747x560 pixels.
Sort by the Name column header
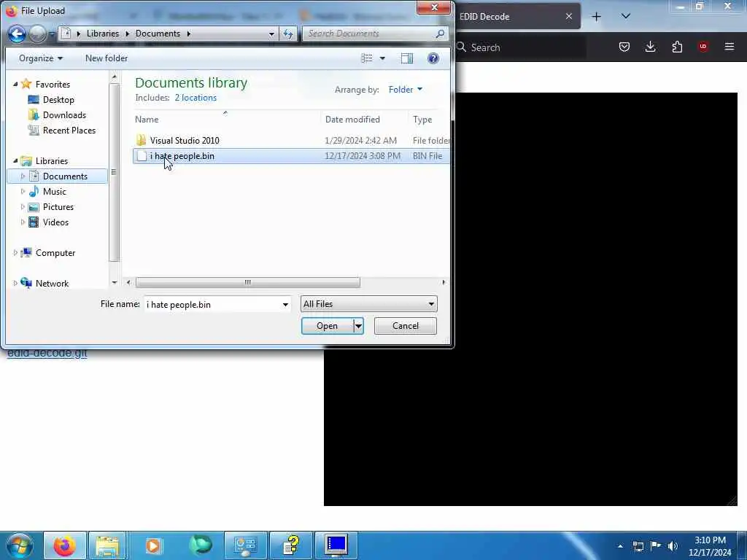[x=227, y=120]
